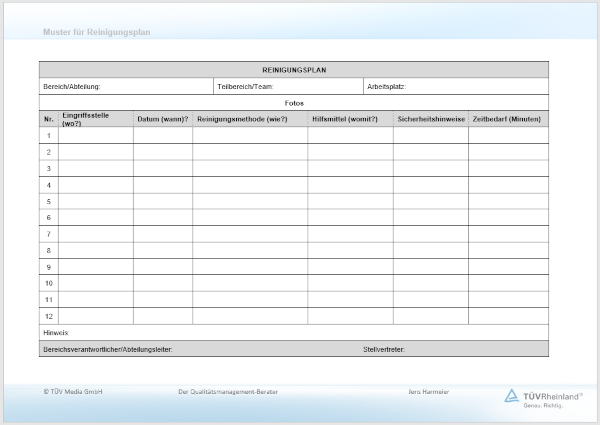Viewport: 600px width, 425px height.
Task: Select the Fotos row
Action: [294, 103]
